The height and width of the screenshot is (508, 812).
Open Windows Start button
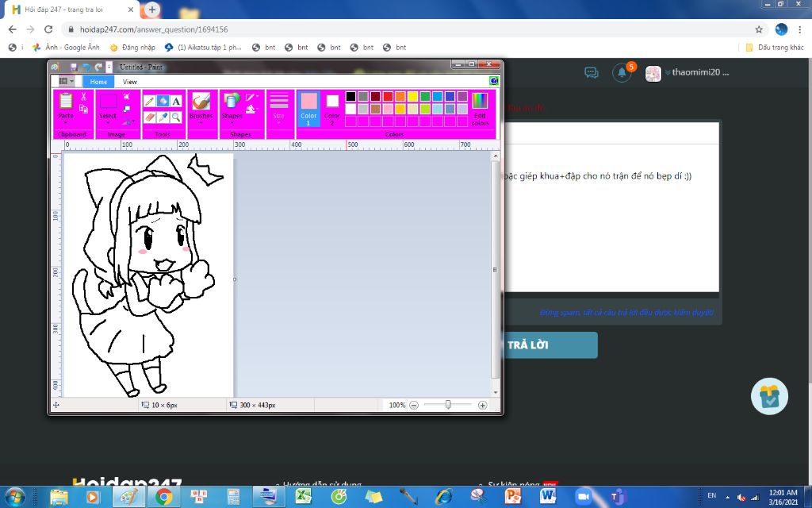click(14, 497)
